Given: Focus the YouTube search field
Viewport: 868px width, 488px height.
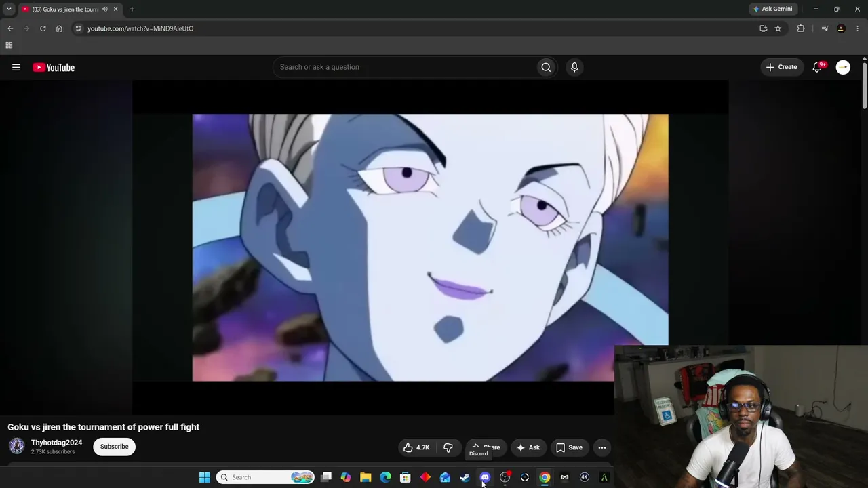Looking at the screenshot, I should pyautogui.click(x=404, y=67).
